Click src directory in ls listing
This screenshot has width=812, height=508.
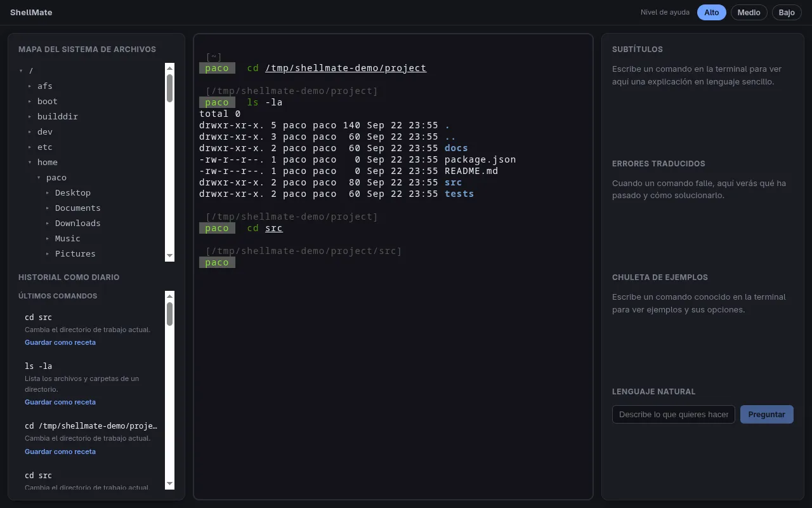(453, 182)
